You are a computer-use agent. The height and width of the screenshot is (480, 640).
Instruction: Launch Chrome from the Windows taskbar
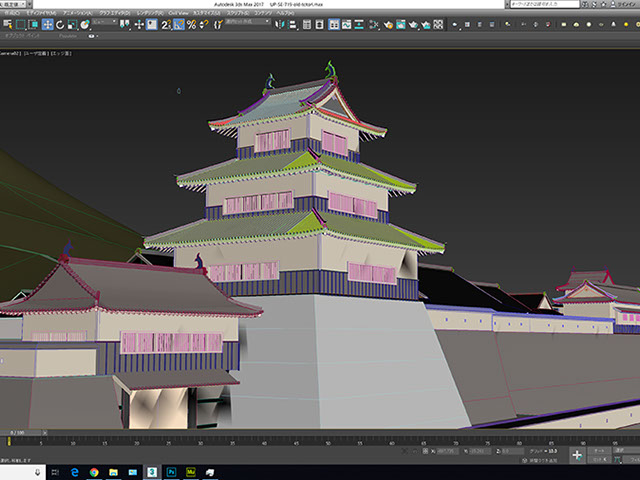coord(93,470)
